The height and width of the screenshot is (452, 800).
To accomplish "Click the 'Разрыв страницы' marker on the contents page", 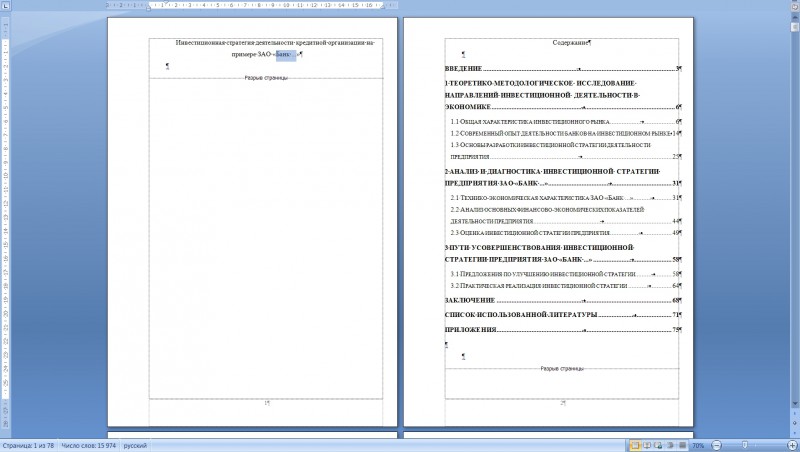I will (x=562, y=368).
